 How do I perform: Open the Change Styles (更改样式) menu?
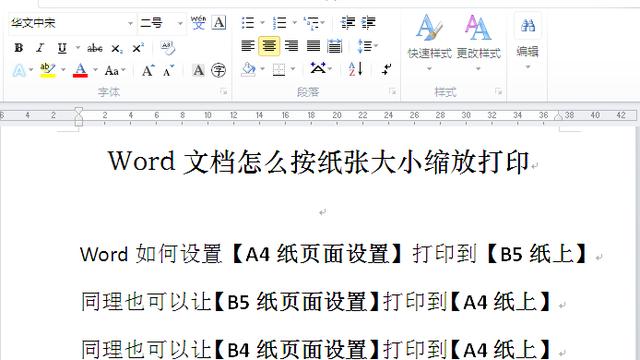[478, 42]
